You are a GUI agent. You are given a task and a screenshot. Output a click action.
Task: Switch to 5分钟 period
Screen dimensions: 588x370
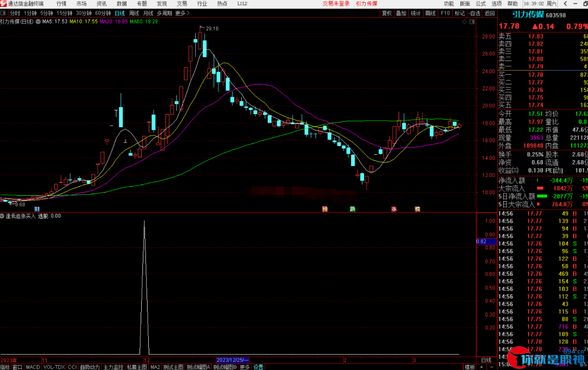(x=47, y=13)
